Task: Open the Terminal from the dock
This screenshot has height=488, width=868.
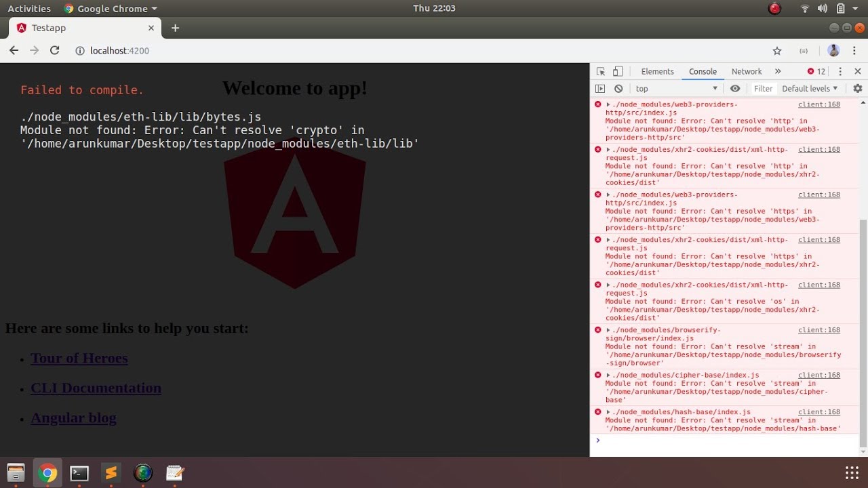Action: pyautogui.click(x=79, y=472)
